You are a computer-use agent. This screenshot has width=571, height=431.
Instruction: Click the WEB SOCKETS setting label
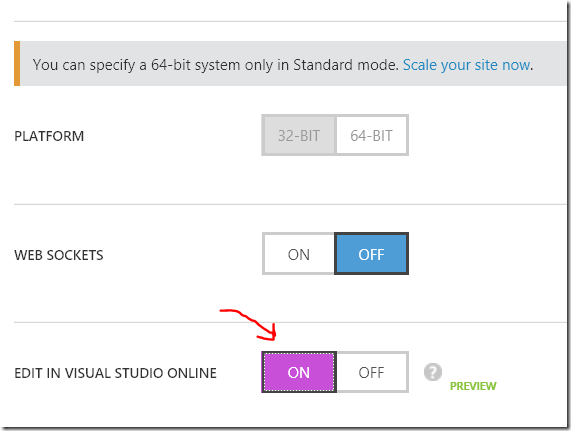pyautogui.click(x=59, y=255)
